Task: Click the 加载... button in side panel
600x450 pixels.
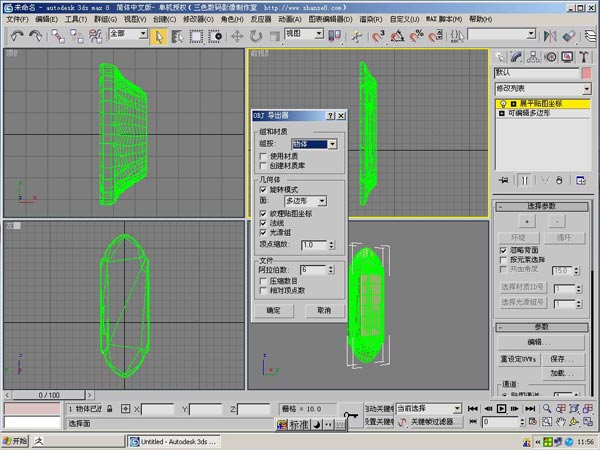Action: [x=563, y=373]
